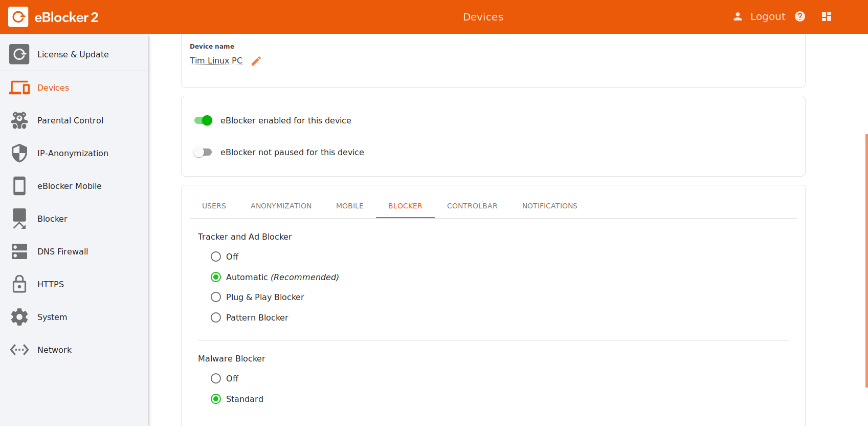Edit device name with pencil icon
Screen dimensions: 868x426
click(x=256, y=61)
